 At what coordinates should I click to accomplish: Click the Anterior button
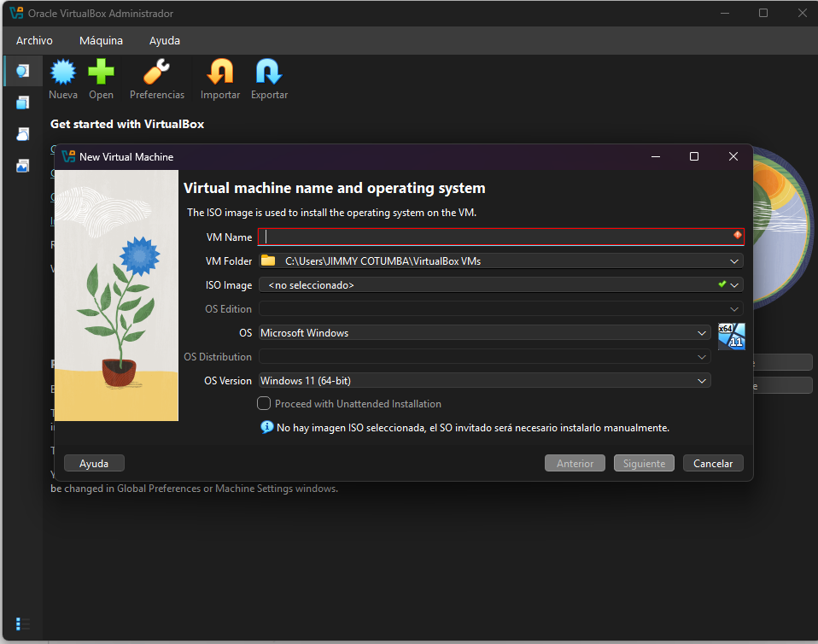click(x=575, y=464)
